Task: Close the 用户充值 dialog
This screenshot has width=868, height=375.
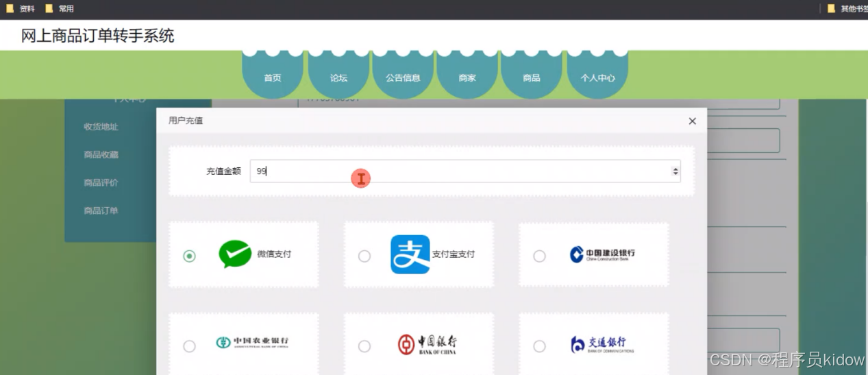Action: click(692, 121)
